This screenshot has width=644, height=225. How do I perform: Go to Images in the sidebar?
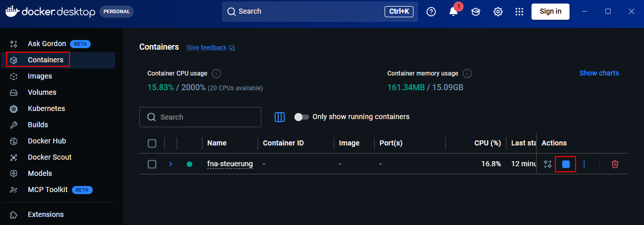pyautogui.click(x=40, y=76)
